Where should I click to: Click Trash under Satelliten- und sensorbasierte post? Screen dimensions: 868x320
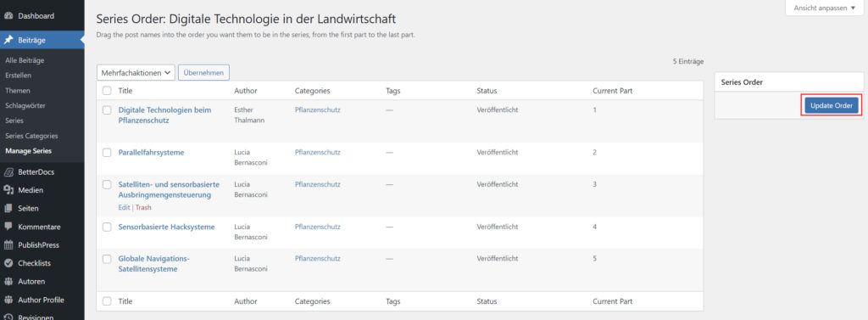pyautogui.click(x=143, y=207)
